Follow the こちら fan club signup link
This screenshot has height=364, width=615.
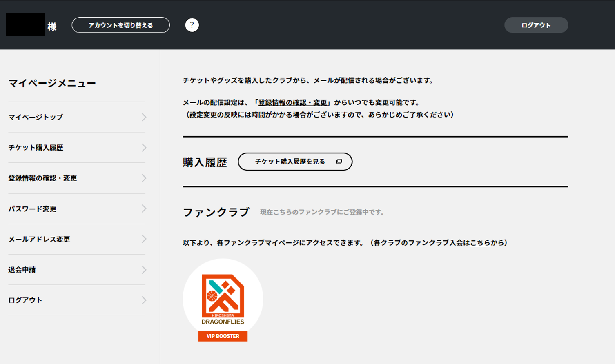[x=480, y=243]
